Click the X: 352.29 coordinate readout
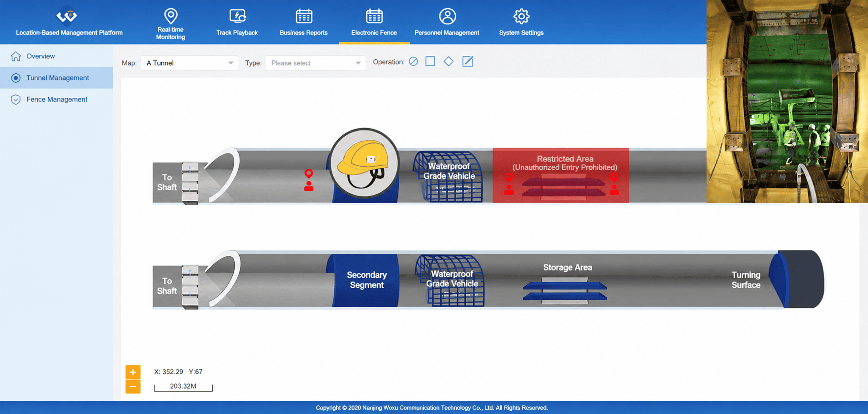 click(168, 371)
